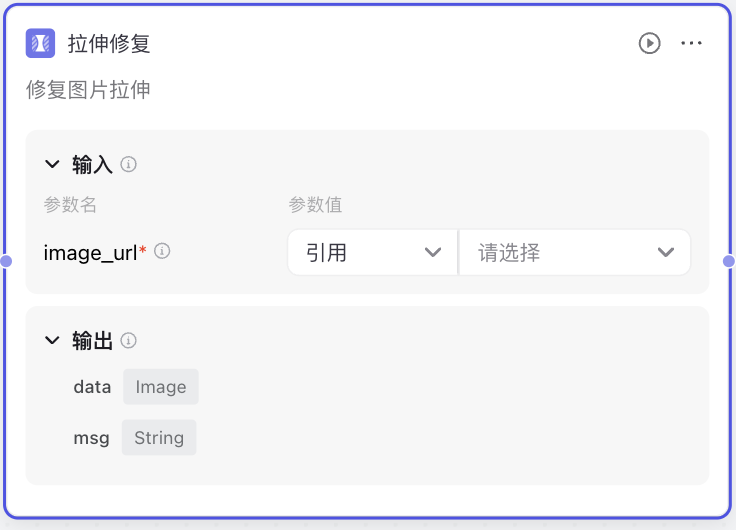The width and height of the screenshot is (736, 530).
Task: Click info icon next to image_url
Action: 162,251
